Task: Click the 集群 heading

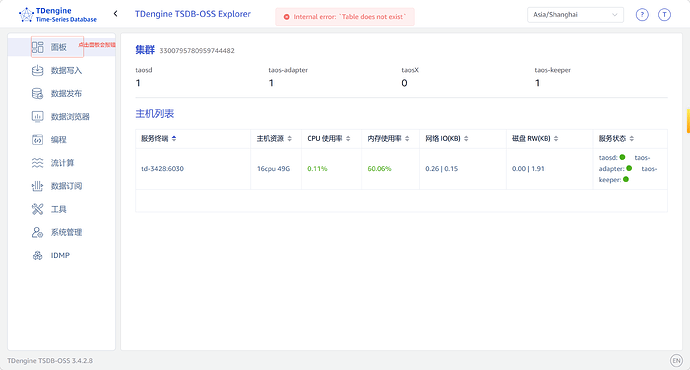Action: pos(145,50)
